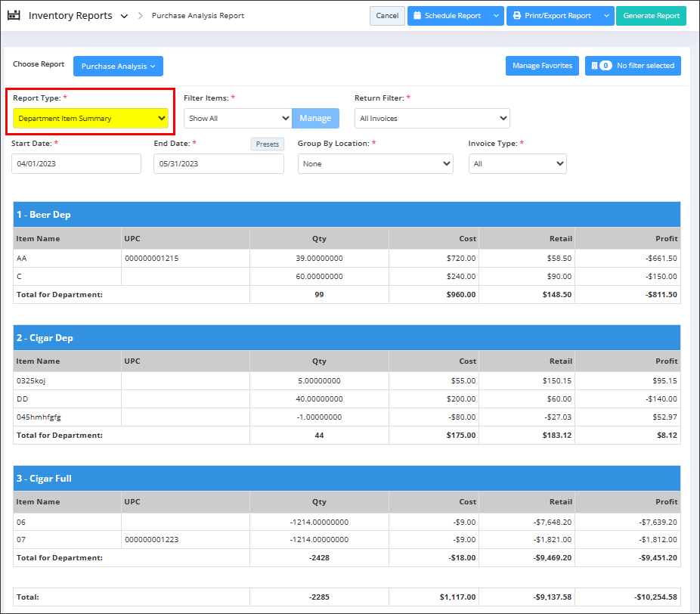Click item name DD in Cigar Dep
Image resolution: width=700 pixels, height=614 pixels.
[23, 399]
